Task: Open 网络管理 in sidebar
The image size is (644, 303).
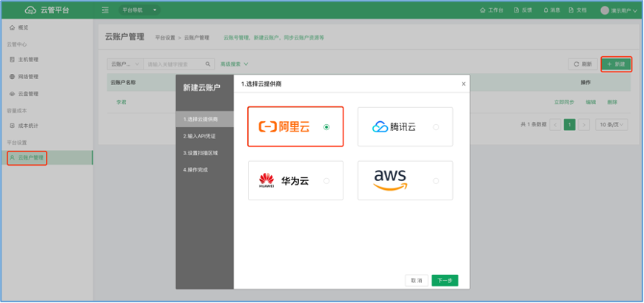Action: coord(47,77)
